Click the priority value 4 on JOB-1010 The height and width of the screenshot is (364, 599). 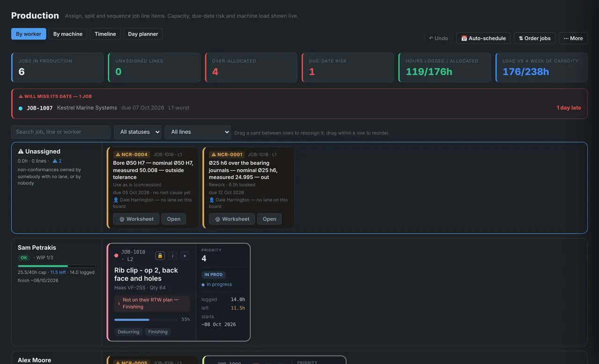click(x=204, y=259)
